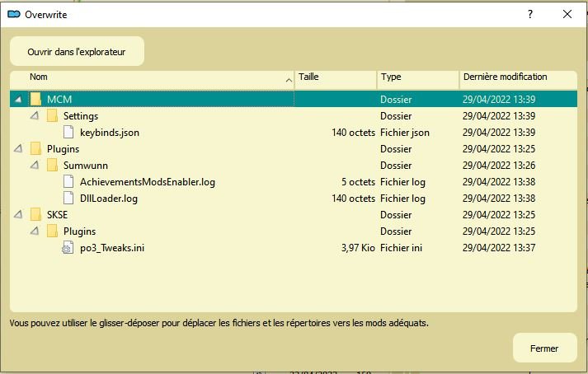
Task: Click the po3_Tweaks.ini file icon
Action: point(68,248)
